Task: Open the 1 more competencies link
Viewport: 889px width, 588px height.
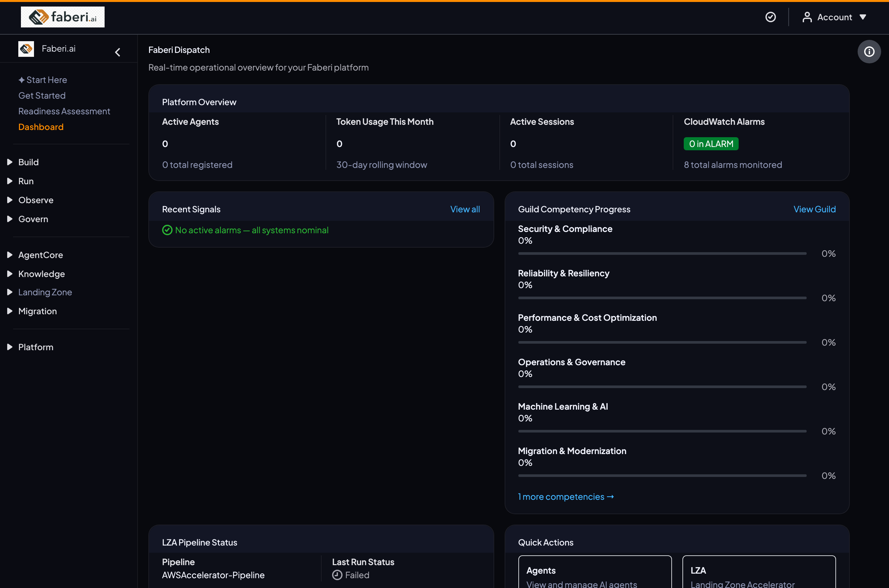Action: (x=566, y=497)
